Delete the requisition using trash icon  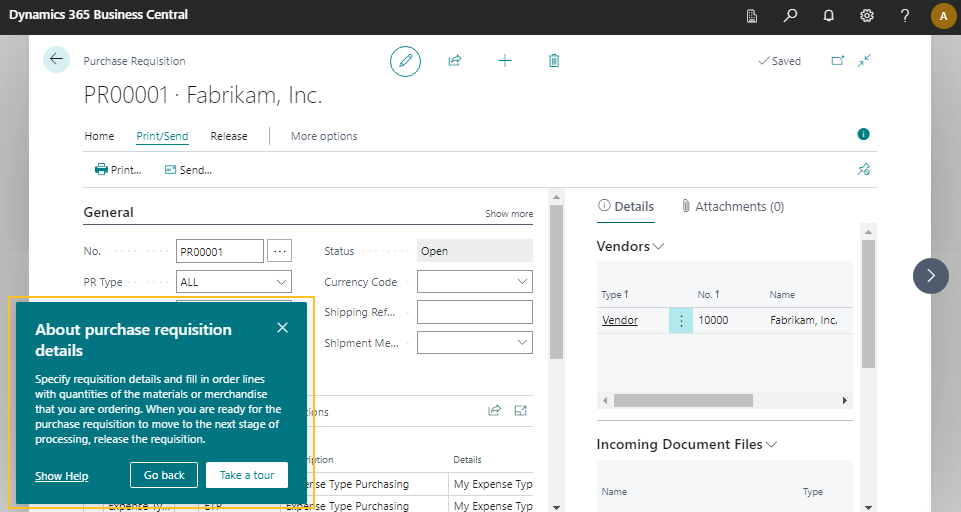click(x=554, y=61)
